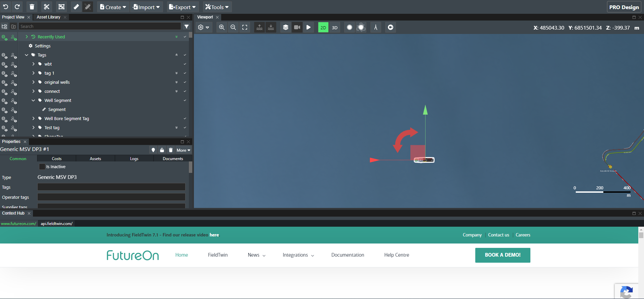644x299 pixels.
Task: Click the plain white circle viewport icon
Action: (350, 27)
